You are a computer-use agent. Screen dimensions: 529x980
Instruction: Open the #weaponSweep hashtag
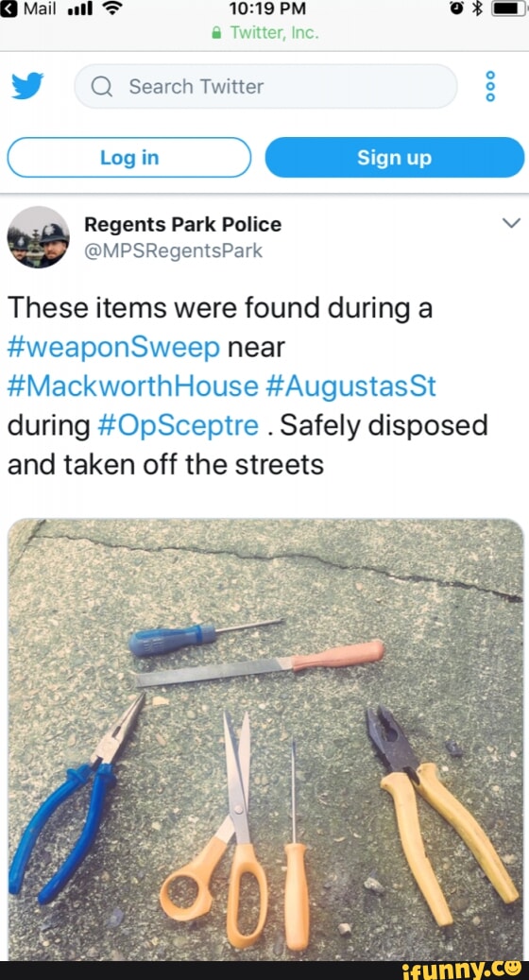pos(113,348)
